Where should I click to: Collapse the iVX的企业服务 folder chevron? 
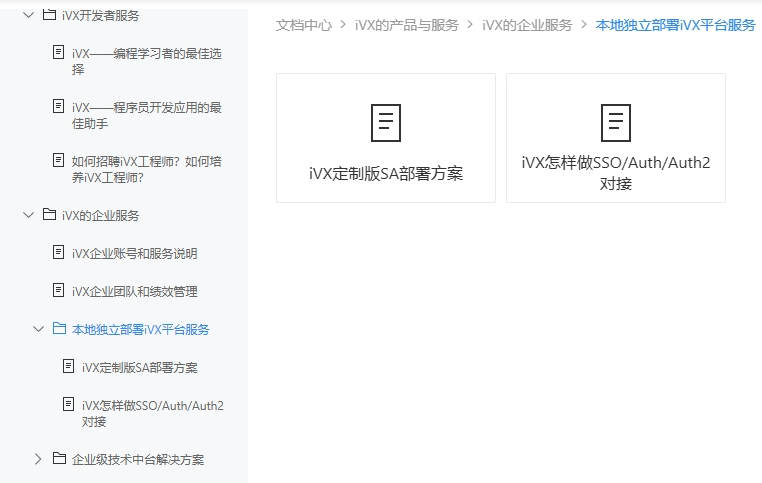click(29, 215)
